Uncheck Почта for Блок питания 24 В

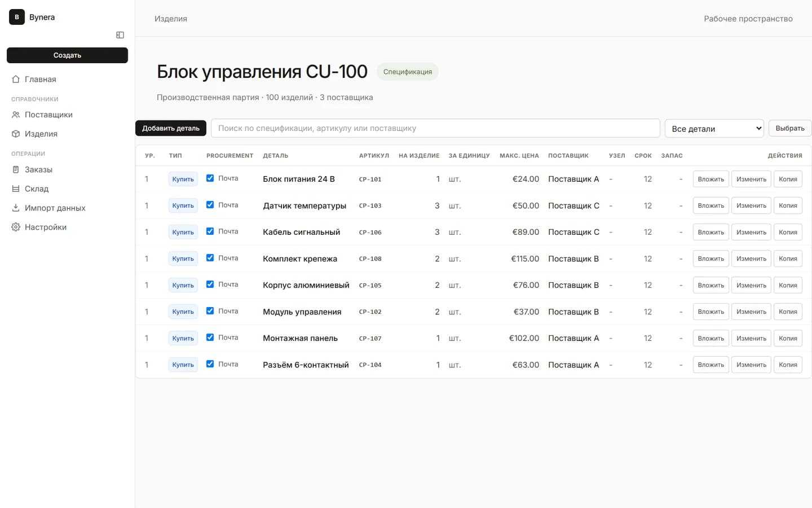coord(210,178)
